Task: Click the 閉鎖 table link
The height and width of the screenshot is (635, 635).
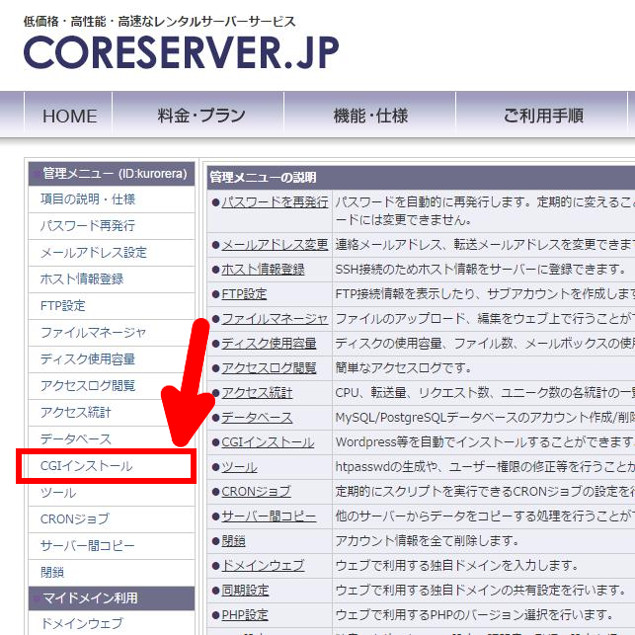Action: [x=233, y=541]
